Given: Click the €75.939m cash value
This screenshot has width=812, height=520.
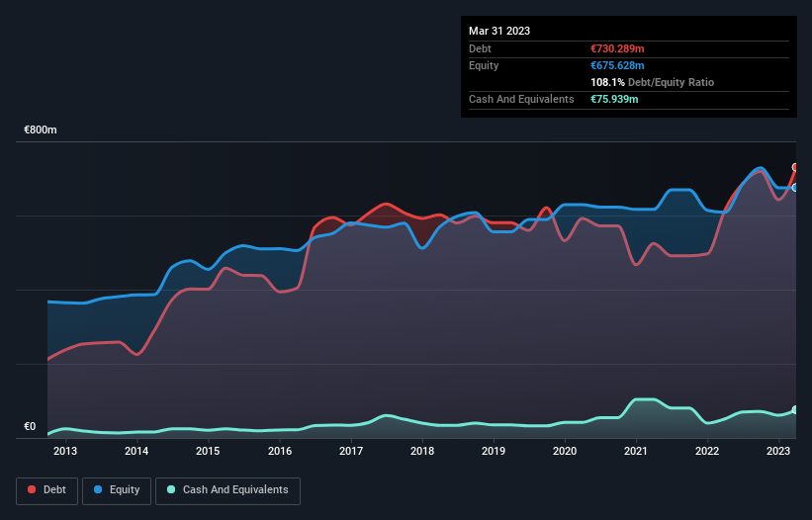Looking at the screenshot, I should [x=614, y=99].
